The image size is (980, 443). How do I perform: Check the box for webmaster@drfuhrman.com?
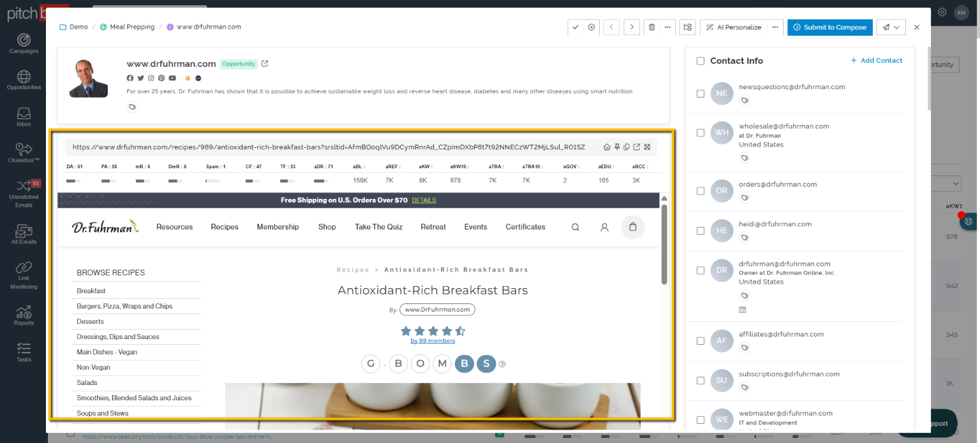click(x=701, y=420)
